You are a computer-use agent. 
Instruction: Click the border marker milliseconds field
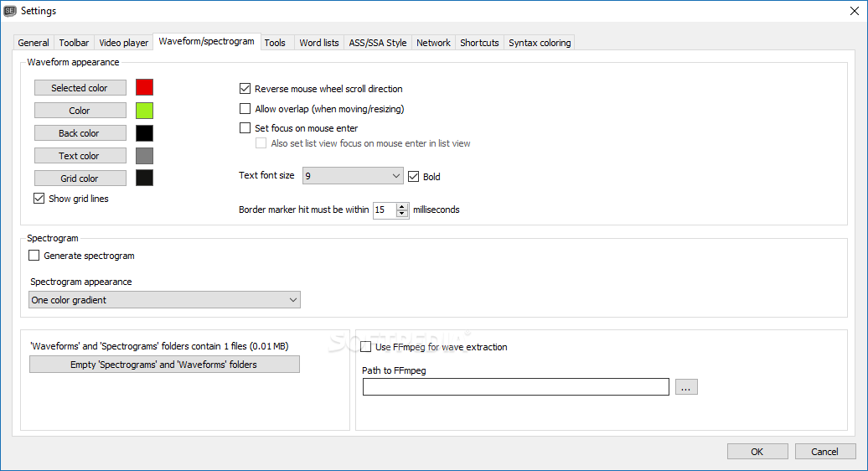point(385,210)
